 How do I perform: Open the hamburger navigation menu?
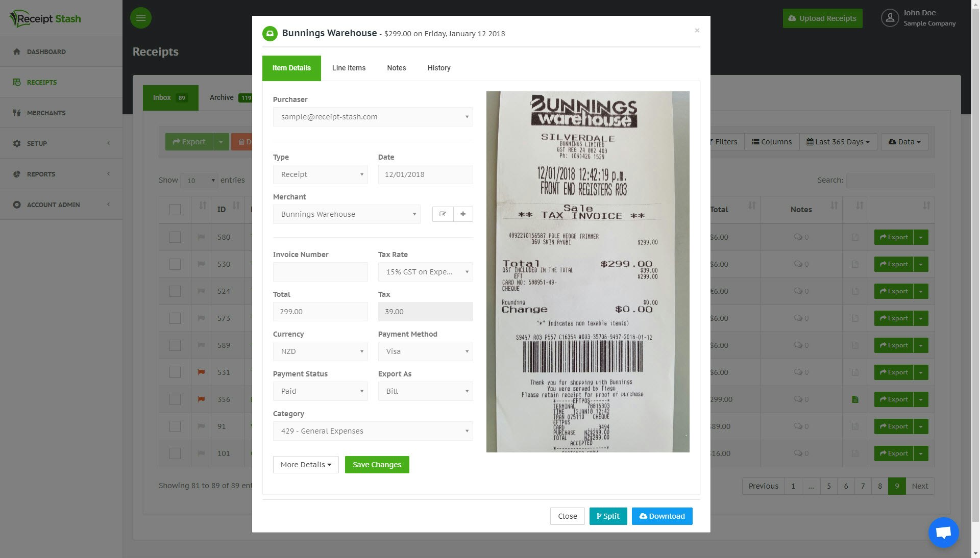coord(141,17)
